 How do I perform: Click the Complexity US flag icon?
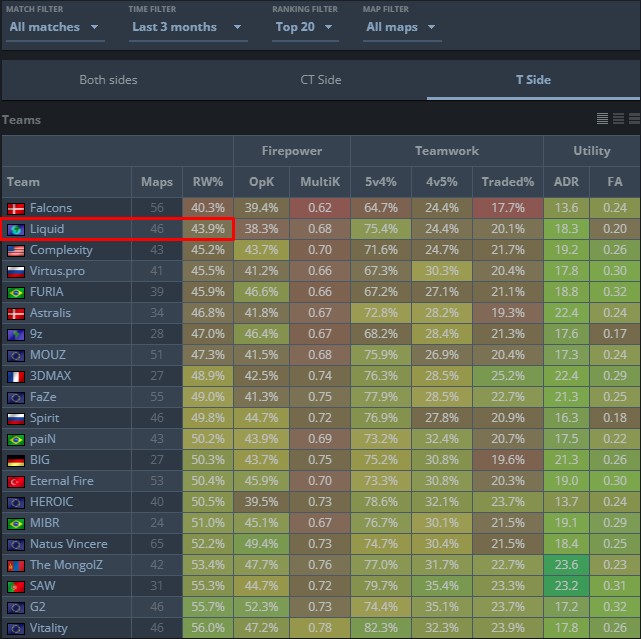point(16,251)
